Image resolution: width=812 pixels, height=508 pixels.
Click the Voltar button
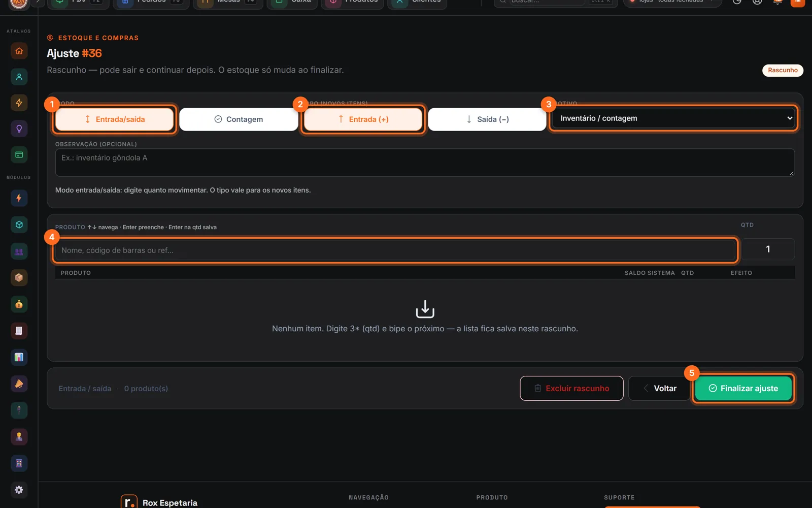659,389
